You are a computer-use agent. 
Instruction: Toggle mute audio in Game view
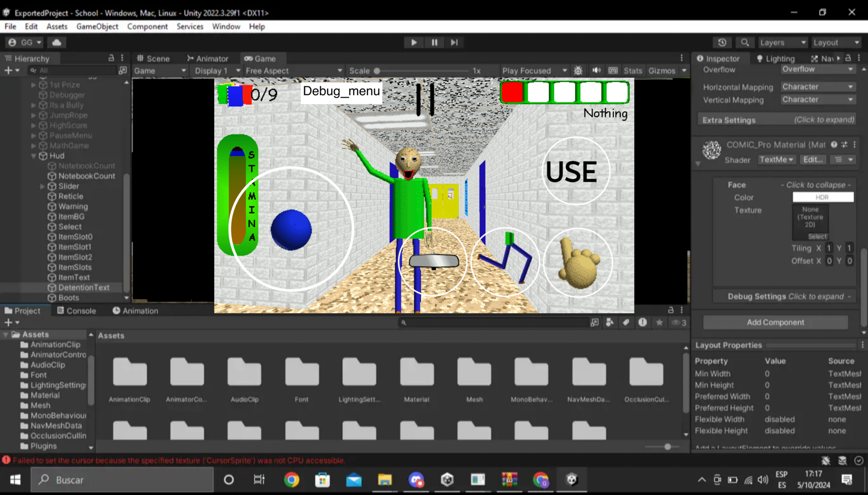click(596, 71)
